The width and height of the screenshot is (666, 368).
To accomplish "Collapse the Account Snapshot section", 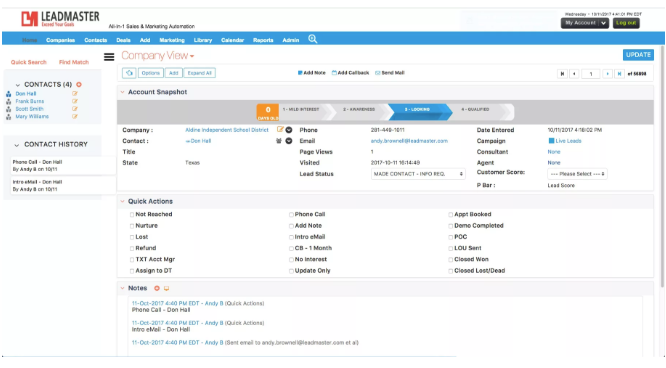I will [122, 92].
